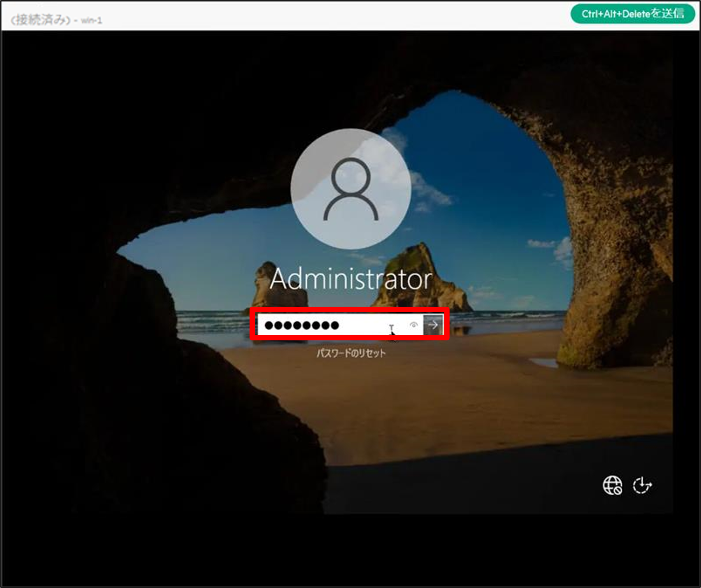Screen dimensions: 701x588
Task: Click the dashed-circle accessibility options icon
Action: (x=642, y=485)
